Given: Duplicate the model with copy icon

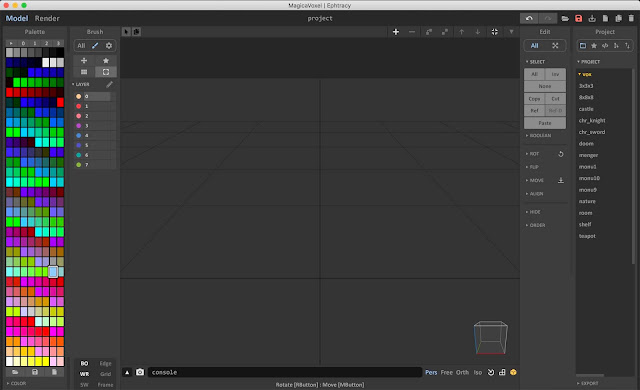Looking at the screenshot, I should (618, 18).
